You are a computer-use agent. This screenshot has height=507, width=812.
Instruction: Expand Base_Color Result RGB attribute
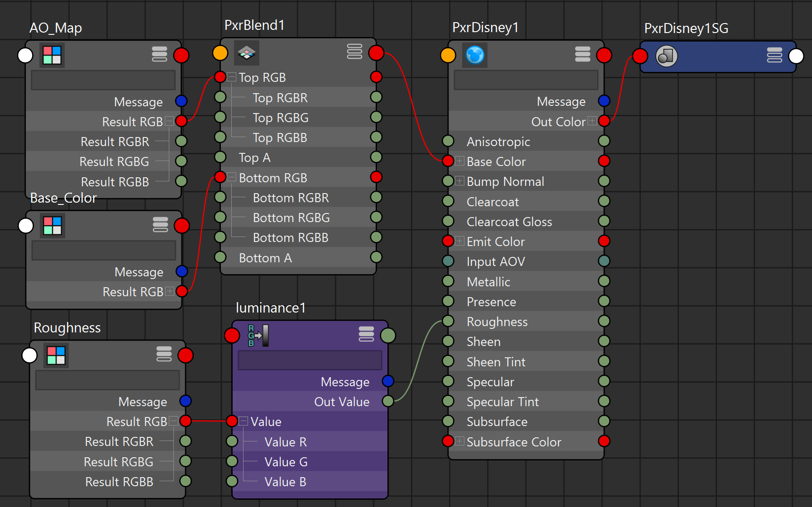[170, 291]
